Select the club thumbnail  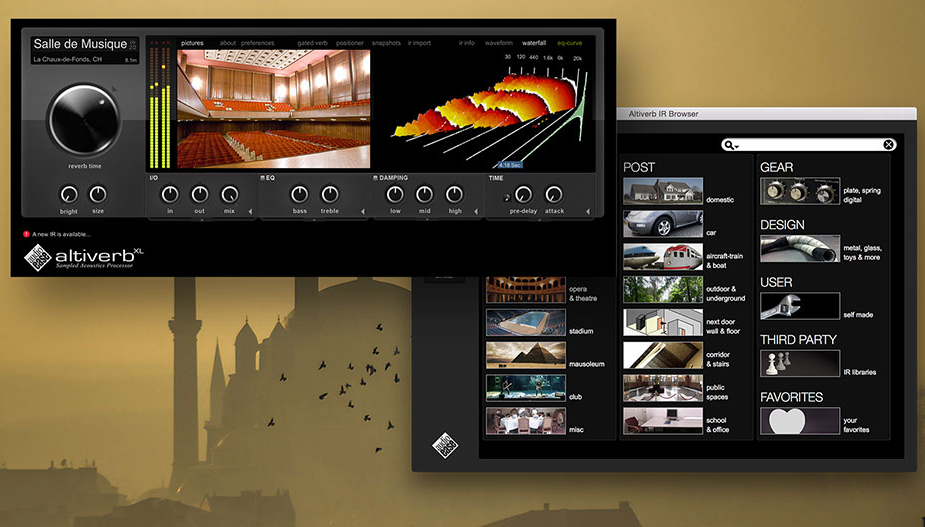coord(526,388)
